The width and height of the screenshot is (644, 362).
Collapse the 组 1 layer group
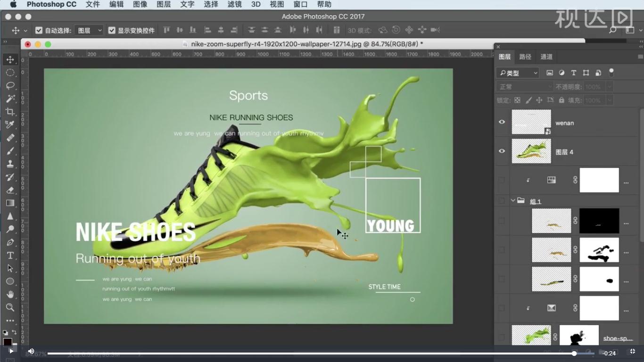point(513,201)
